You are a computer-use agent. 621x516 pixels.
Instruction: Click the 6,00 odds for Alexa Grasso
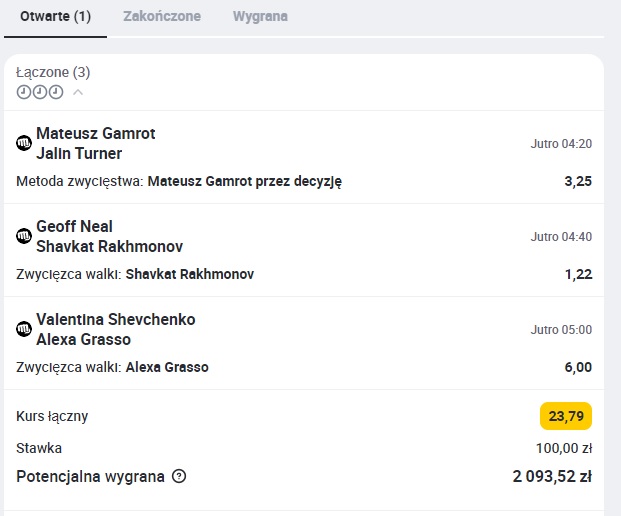click(578, 367)
